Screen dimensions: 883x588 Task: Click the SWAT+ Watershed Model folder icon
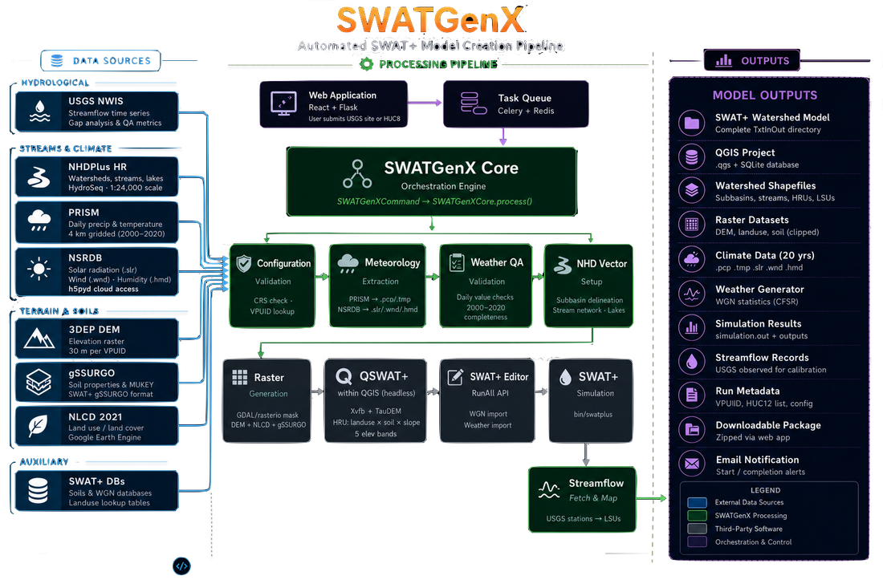tap(691, 124)
